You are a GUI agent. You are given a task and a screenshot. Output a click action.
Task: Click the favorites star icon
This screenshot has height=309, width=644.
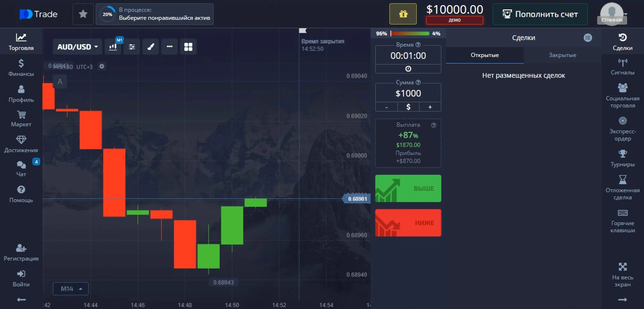point(83,14)
